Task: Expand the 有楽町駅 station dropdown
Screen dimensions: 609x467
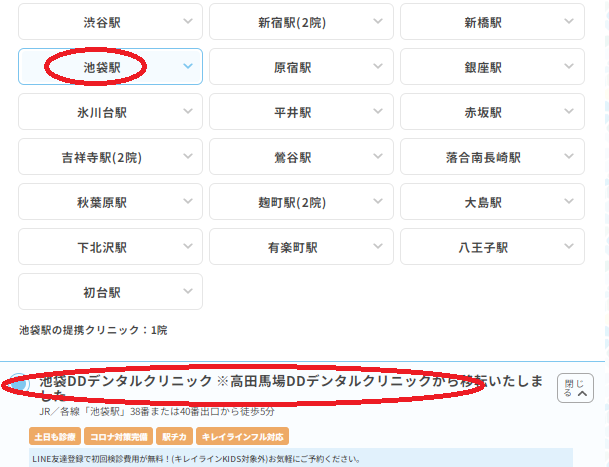Action: 301,247
